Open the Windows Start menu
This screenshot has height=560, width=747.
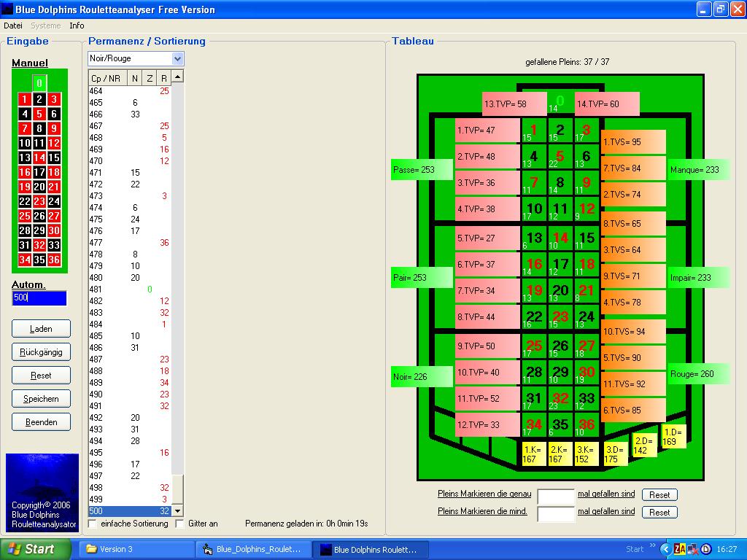coord(35,549)
